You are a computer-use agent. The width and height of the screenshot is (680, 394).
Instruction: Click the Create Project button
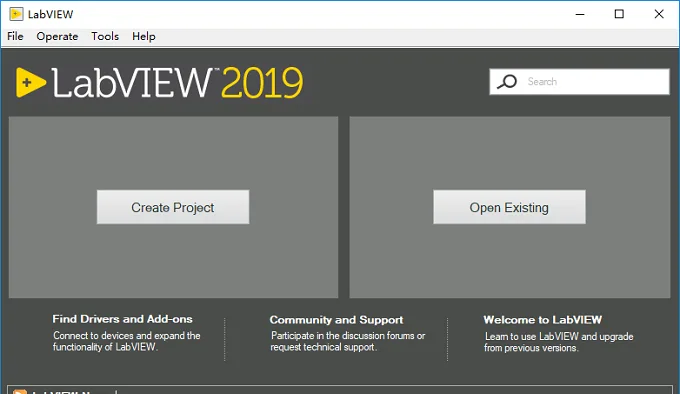tap(173, 207)
